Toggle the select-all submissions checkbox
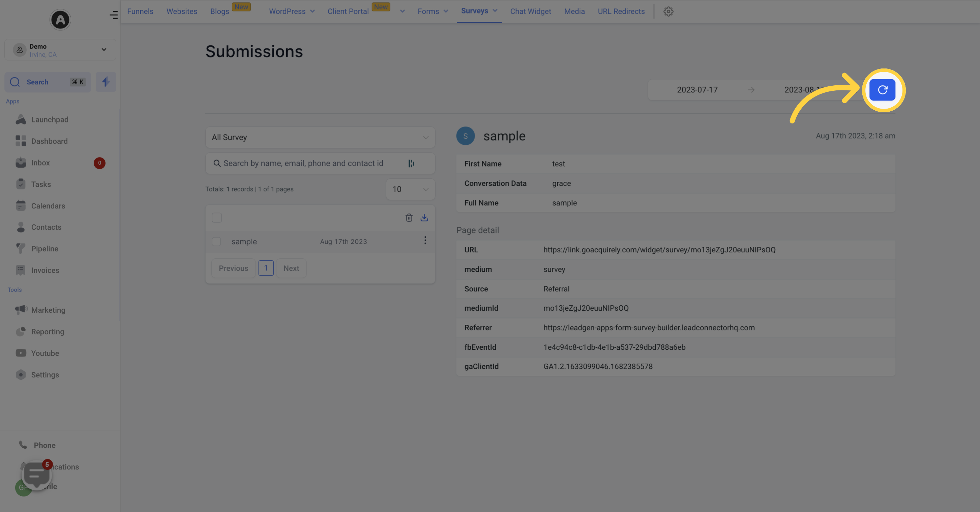The image size is (980, 512). click(217, 218)
